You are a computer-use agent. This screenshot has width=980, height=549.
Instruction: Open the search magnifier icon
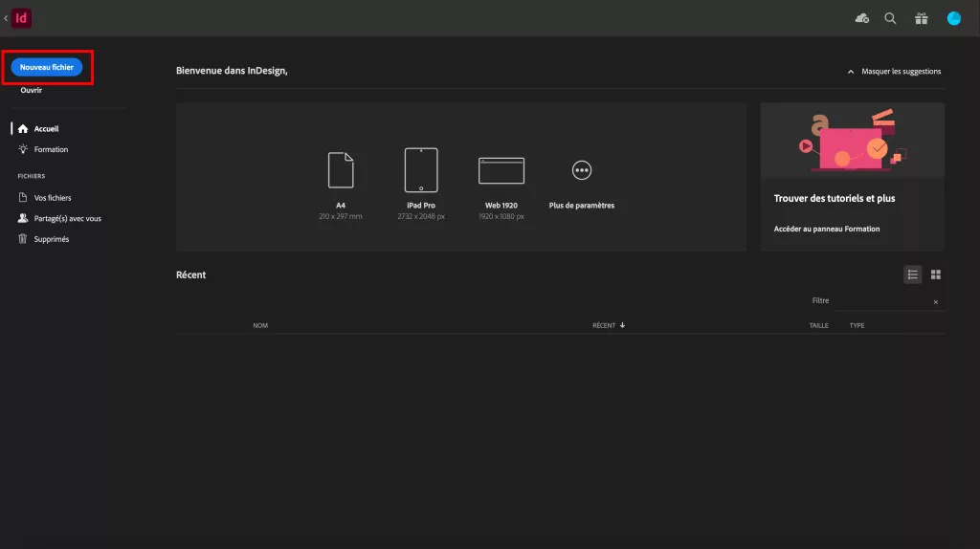pos(890,18)
